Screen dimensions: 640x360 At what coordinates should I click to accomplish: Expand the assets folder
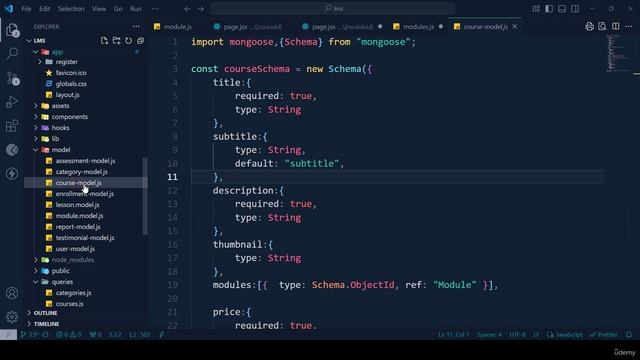pyautogui.click(x=36, y=106)
